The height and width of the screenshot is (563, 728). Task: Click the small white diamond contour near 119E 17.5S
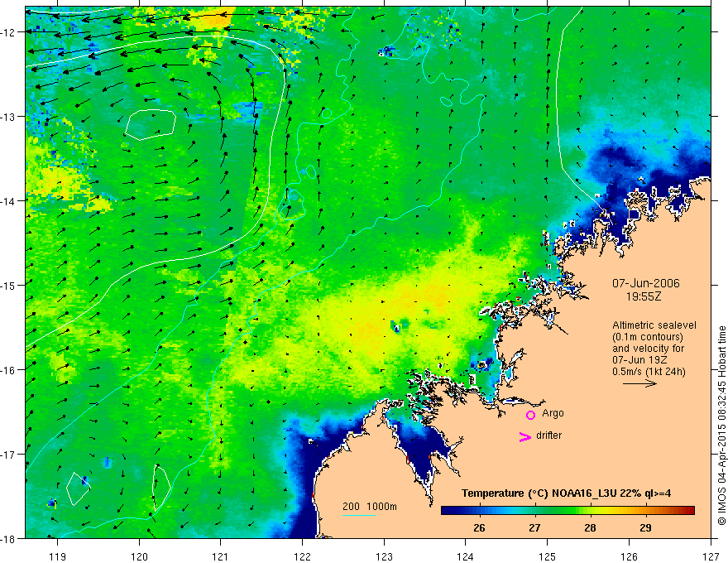pyautogui.click(x=78, y=488)
